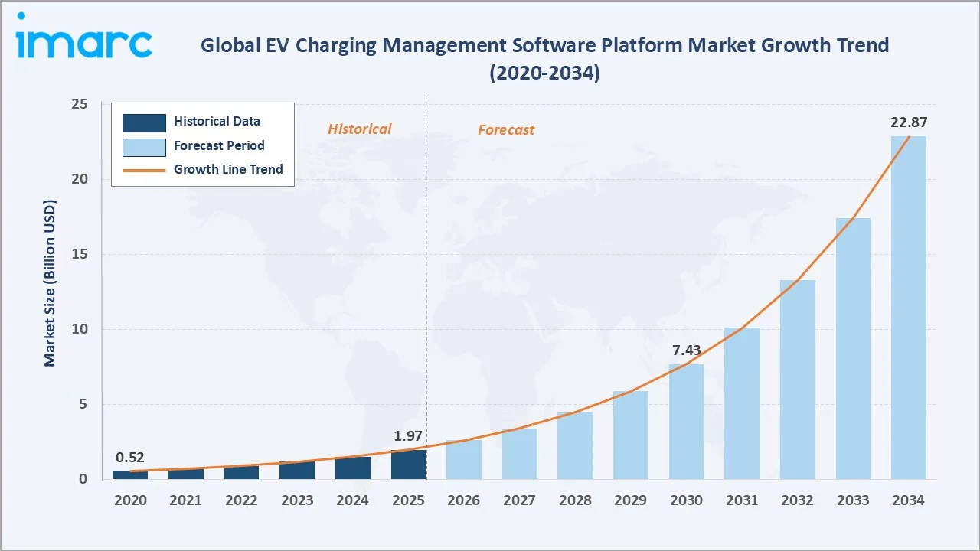
Task: Click the 2034 forecast bar
Action: click(909, 308)
